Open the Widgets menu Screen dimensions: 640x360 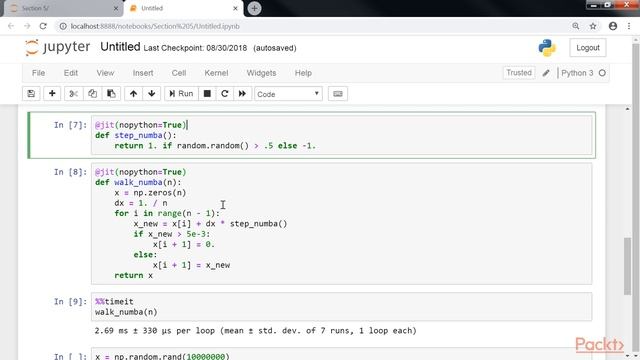point(261,73)
